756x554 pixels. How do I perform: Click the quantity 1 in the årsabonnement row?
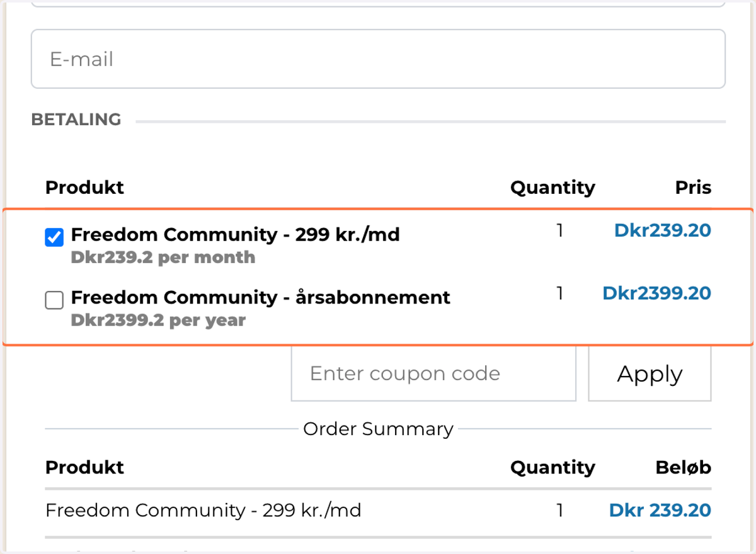[x=559, y=293]
